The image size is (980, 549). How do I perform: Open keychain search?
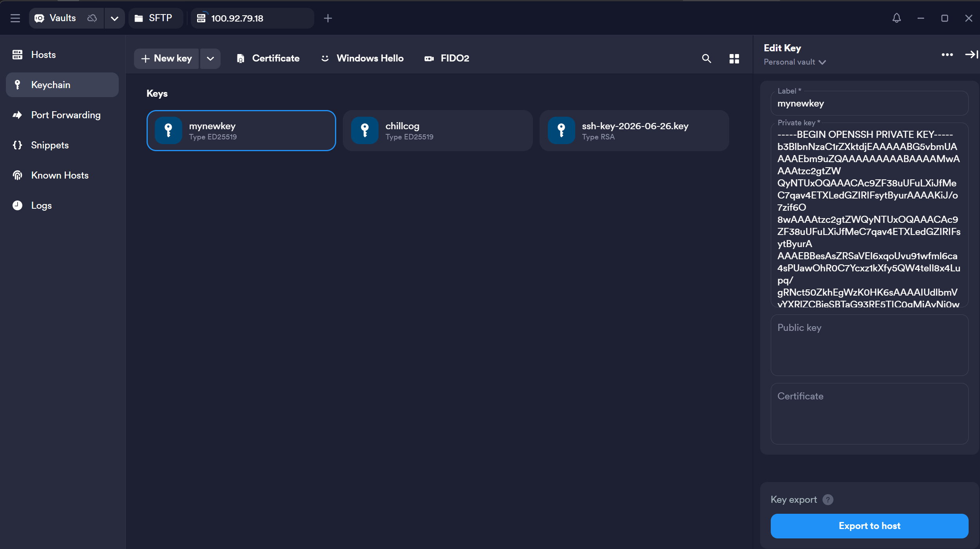706,59
